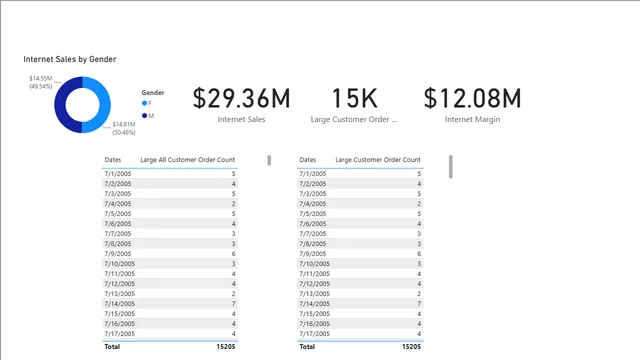Select 7/4/2005 row in right table
640x360 pixels.
(360, 204)
